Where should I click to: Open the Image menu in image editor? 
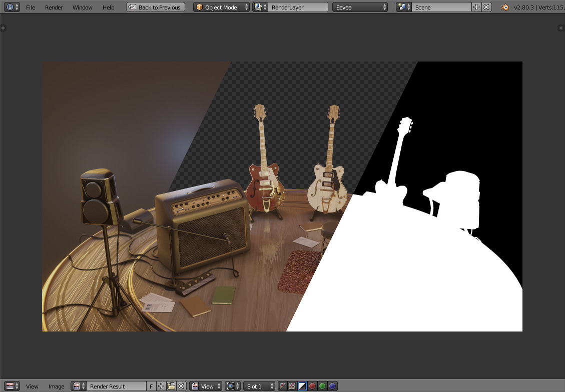pos(56,386)
